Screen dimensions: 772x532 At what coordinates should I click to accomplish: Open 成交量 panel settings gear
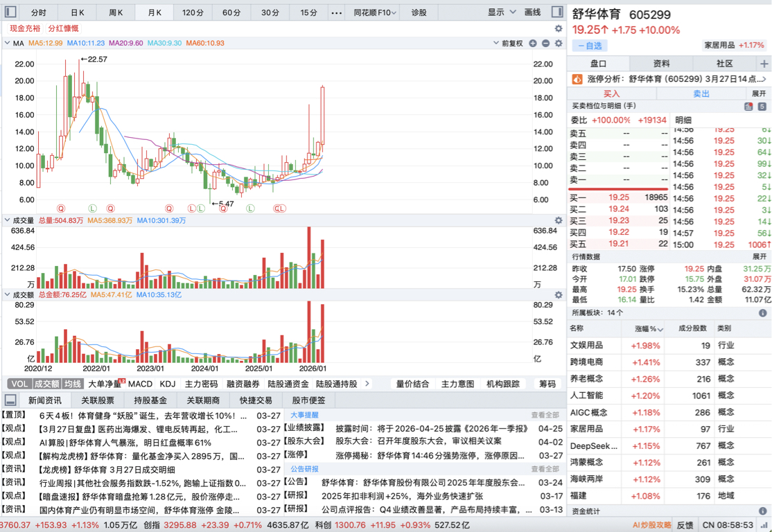559,220
